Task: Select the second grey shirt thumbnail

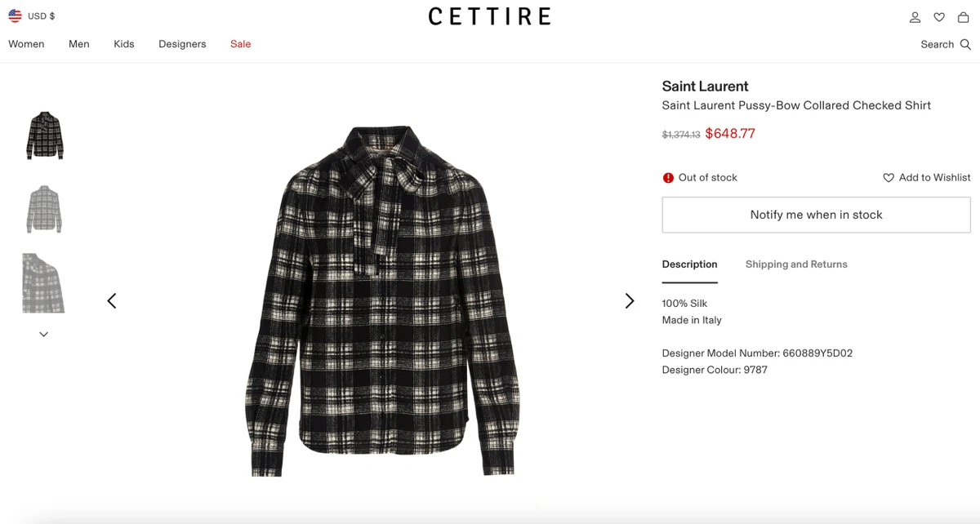Action: (x=44, y=209)
